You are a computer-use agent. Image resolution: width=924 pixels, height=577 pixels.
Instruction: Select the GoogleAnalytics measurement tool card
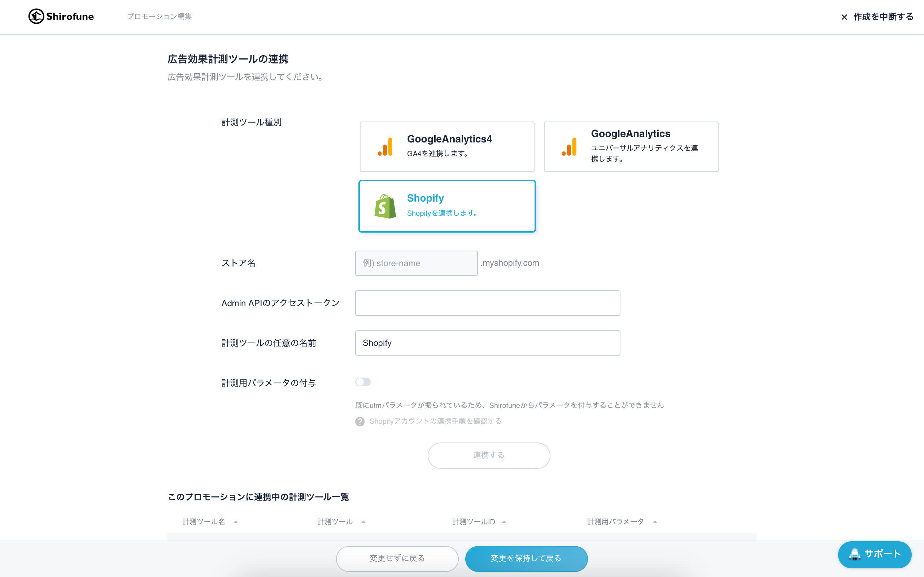(x=631, y=146)
